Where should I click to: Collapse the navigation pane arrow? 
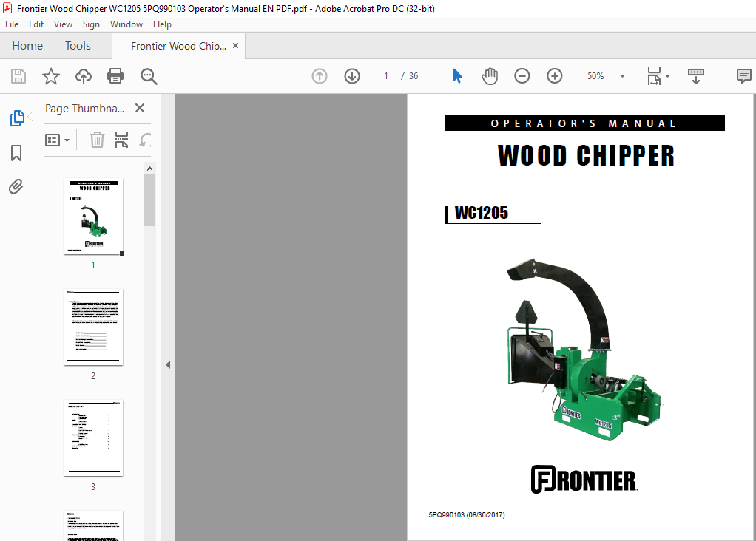(168, 364)
